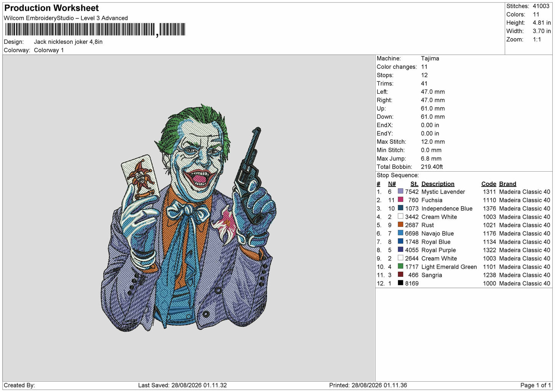Viewport: 555px width, 392px height.
Task: Click the 'Description' column header
Action: 438,184
